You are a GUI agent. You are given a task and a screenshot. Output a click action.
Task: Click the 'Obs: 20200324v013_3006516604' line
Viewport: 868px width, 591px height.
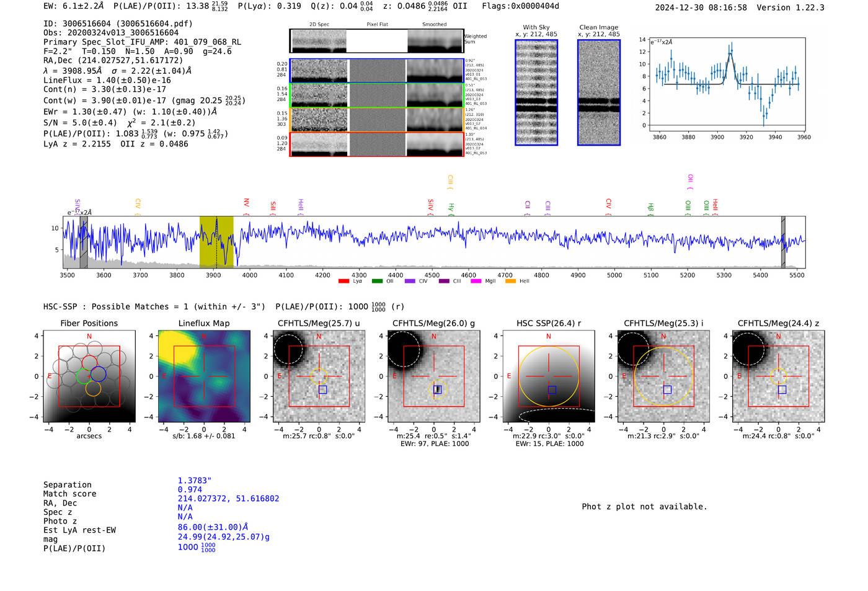pyautogui.click(x=111, y=32)
